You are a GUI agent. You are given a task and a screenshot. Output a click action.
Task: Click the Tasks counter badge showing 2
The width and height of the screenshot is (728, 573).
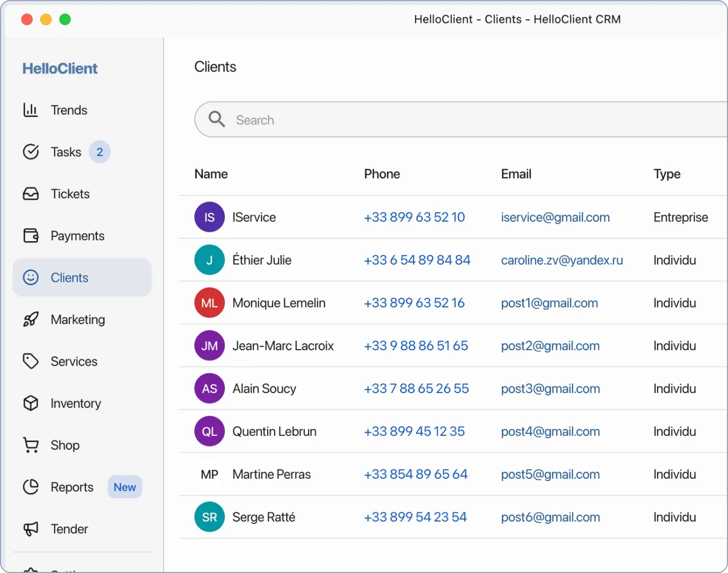pos(99,151)
